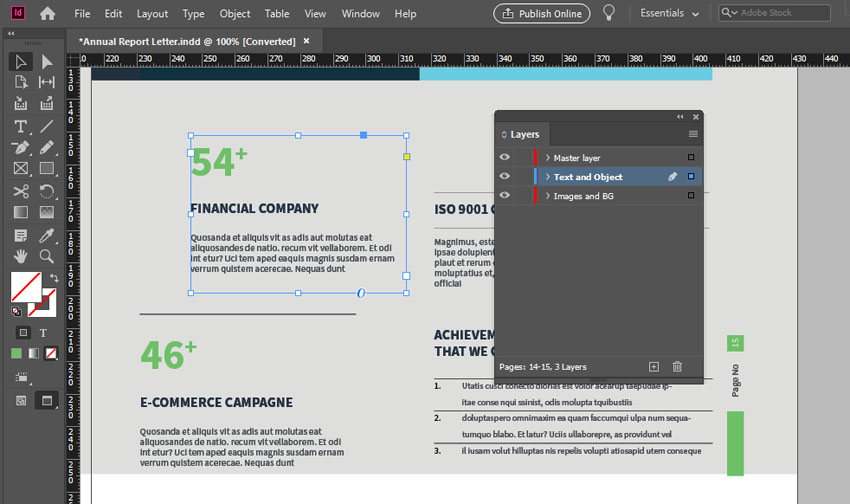Choose the Zoom magnifier tool
Viewport: 850px width, 504px height.
pos(47,256)
